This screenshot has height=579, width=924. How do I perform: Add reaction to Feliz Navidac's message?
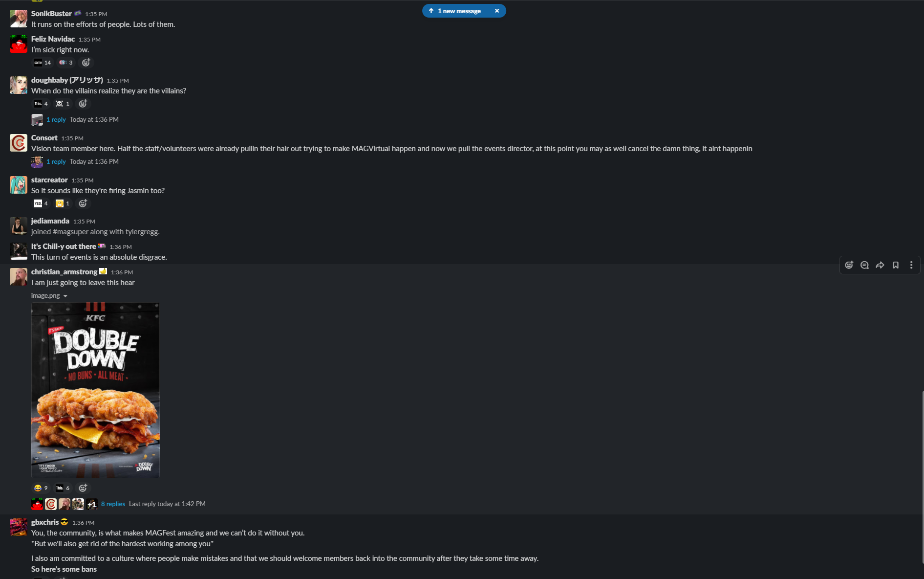(x=86, y=63)
